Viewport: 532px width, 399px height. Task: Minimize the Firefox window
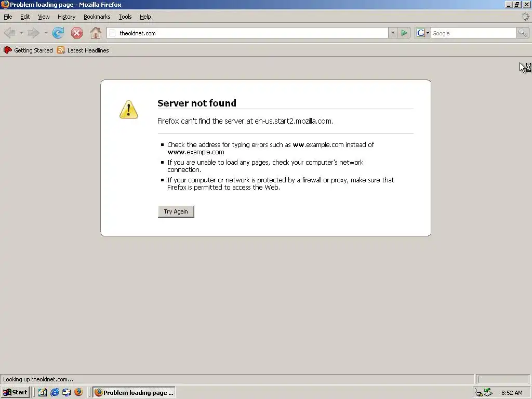pos(509,4)
